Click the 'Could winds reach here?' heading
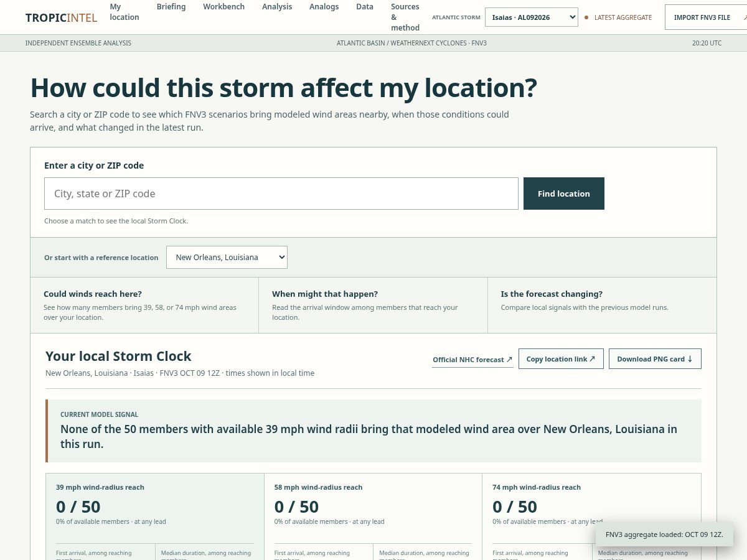Screen dimensions: 747x560 [93, 294]
